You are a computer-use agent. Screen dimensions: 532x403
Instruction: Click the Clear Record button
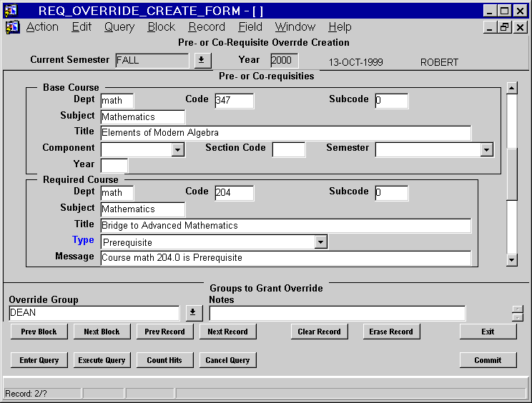[319, 332]
